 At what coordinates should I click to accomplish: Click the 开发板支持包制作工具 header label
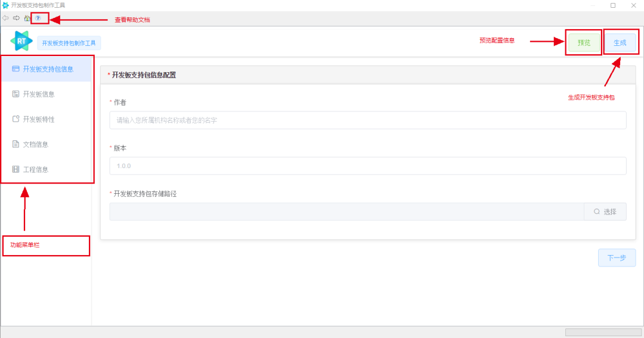(x=69, y=43)
